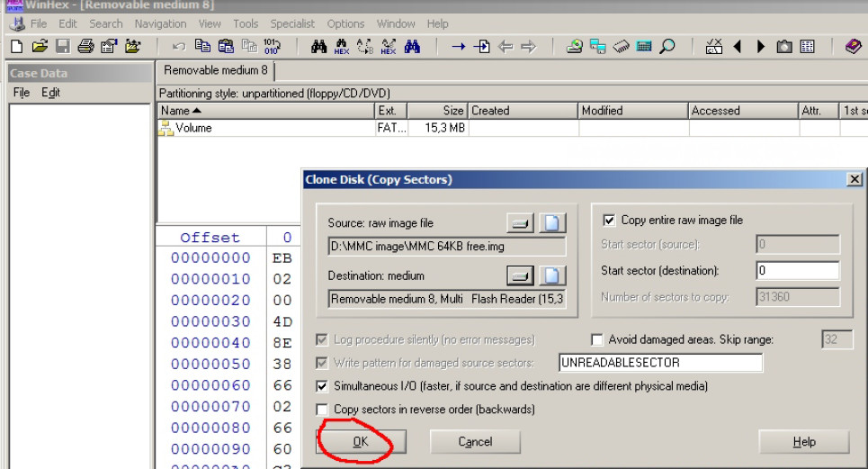Open the Options menu
This screenshot has width=868, height=469.
(345, 23)
